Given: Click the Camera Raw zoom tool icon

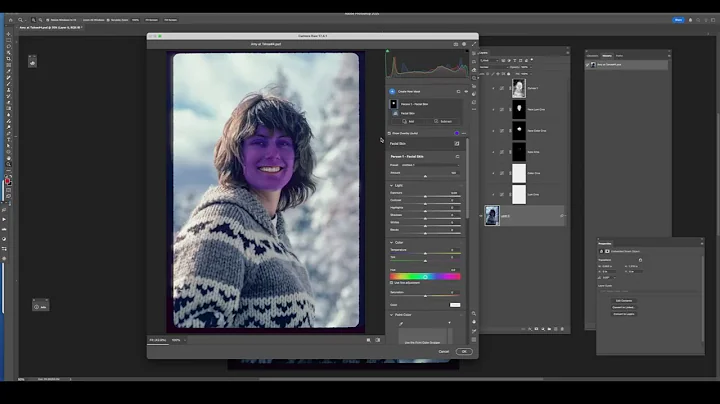Looking at the screenshot, I should (x=474, y=314).
